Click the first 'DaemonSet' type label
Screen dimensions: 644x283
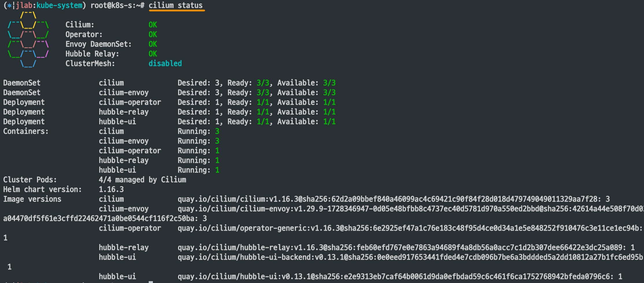click(22, 83)
